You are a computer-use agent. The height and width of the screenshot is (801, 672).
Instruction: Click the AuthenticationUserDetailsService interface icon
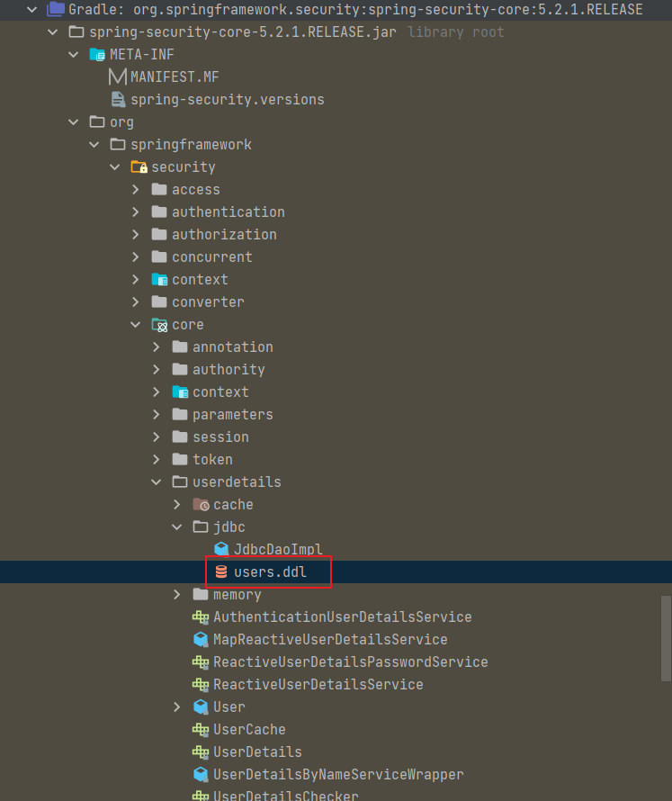pyautogui.click(x=201, y=617)
